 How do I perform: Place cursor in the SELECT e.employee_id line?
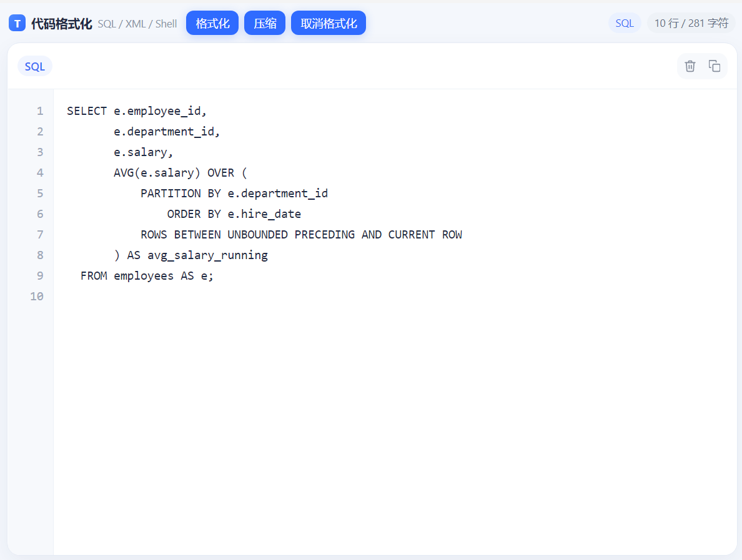point(137,111)
